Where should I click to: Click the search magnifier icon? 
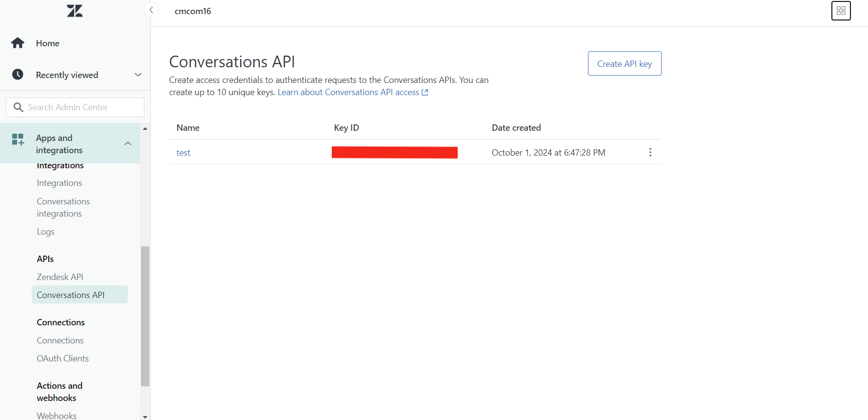(x=19, y=107)
